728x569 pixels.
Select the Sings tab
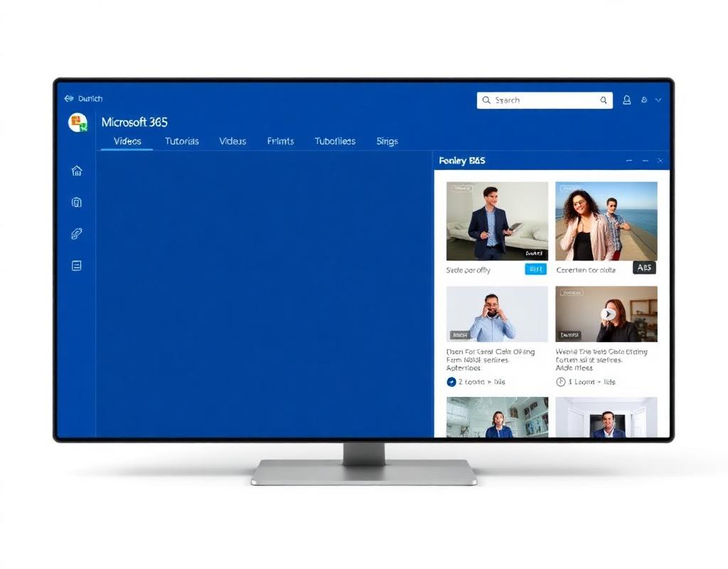click(x=387, y=142)
